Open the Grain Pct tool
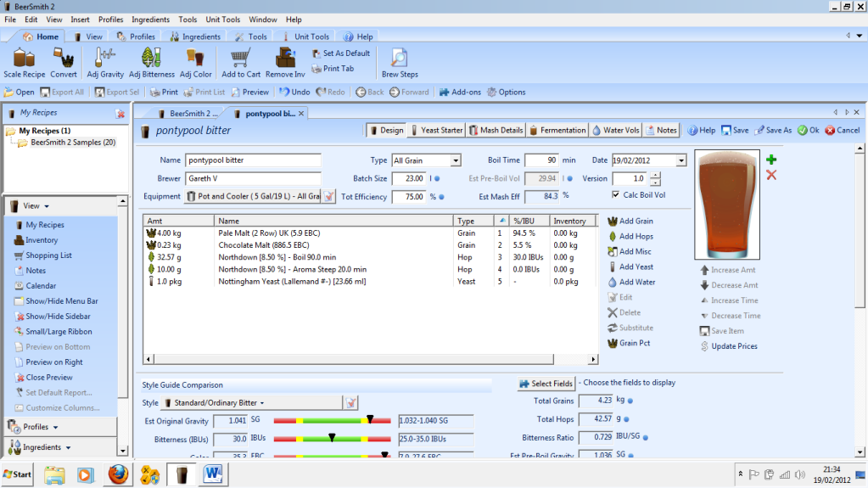This screenshot has height=488, width=868. (x=629, y=343)
